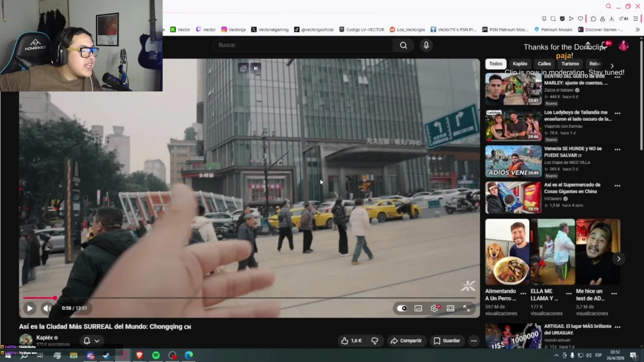Open options for Ladyboys de Tailandia video

(x=617, y=113)
